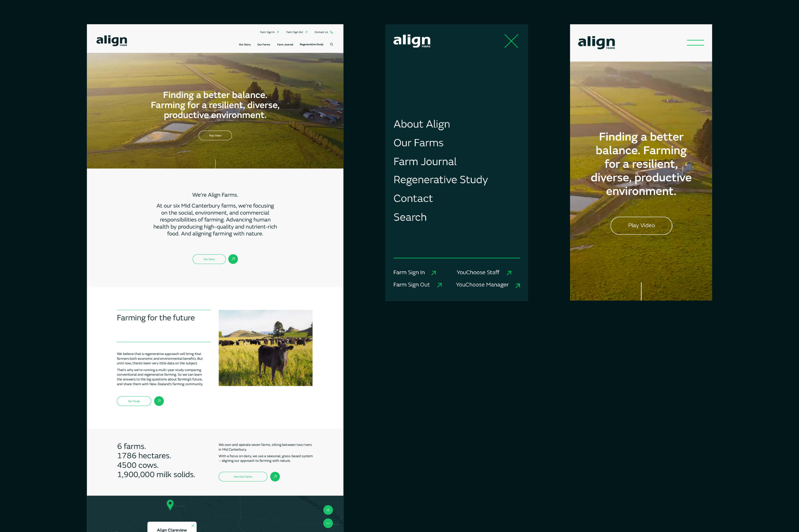799x532 pixels.
Task: Click green arrow circle beside View Our Farms
Action: (x=275, y=477)
